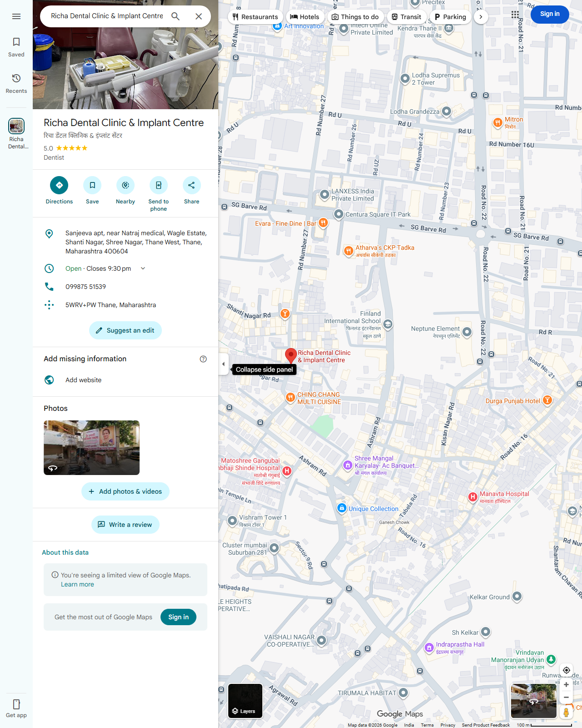
Task: Select Evara Fine Dine Bar marker
Action: (x=323, y=223)
